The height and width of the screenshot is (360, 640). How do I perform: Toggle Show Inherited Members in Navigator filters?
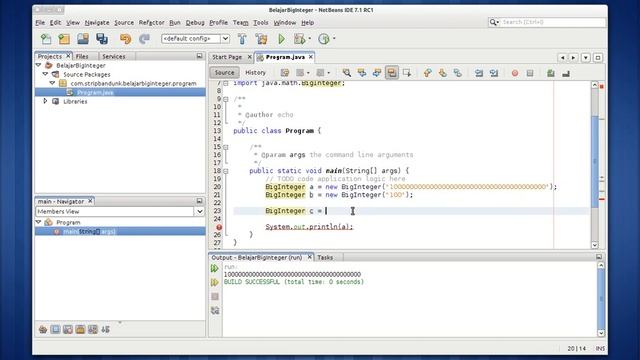[x=43, y=329]
